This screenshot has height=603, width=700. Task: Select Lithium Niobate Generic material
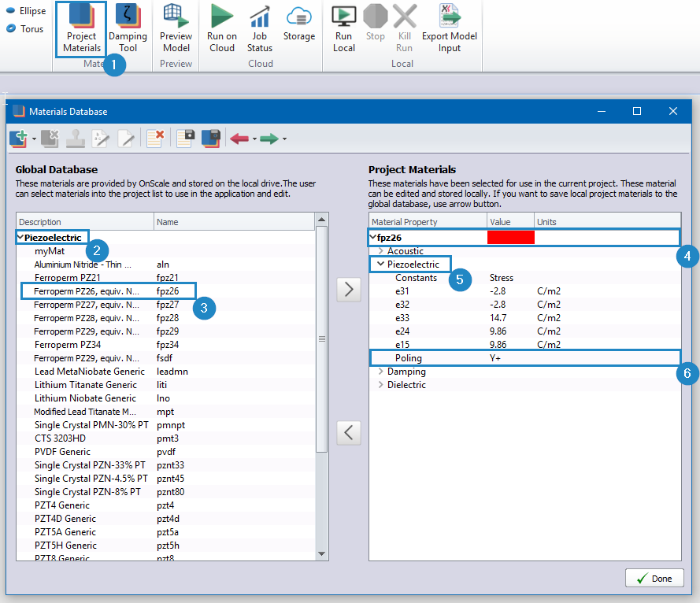tap(165, 398)
